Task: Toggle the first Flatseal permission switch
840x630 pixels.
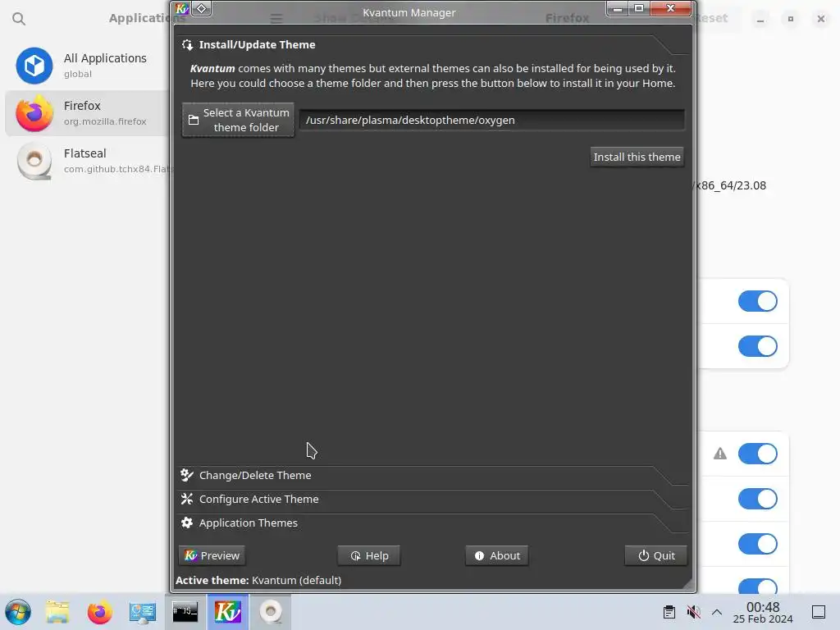Action: [757, 301]
